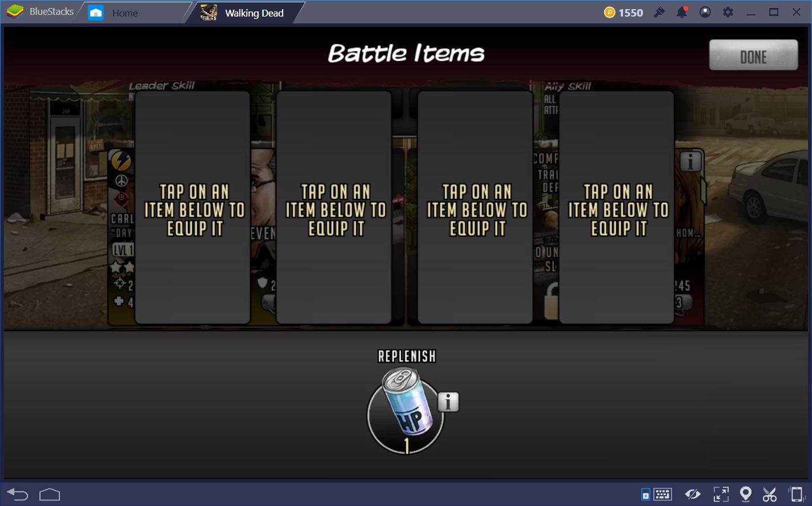
Task: Choose the fourth empty battle item slot
Action: tap(617, 207)
